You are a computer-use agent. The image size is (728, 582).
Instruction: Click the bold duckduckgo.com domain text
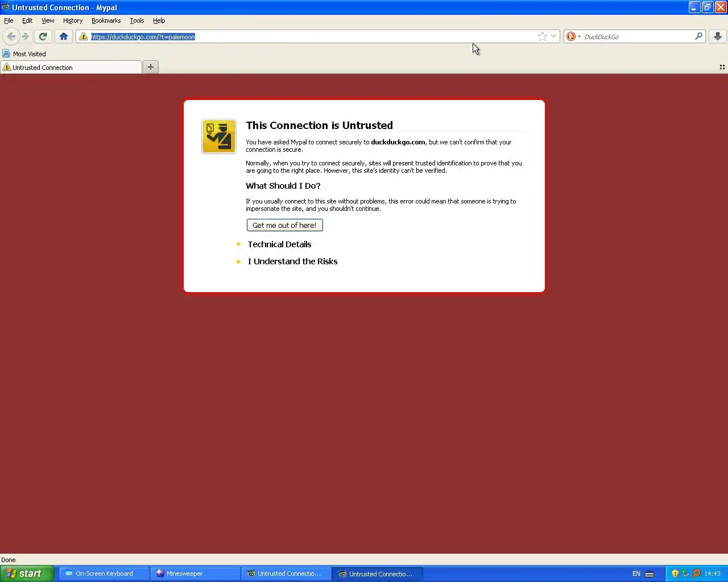398,142
